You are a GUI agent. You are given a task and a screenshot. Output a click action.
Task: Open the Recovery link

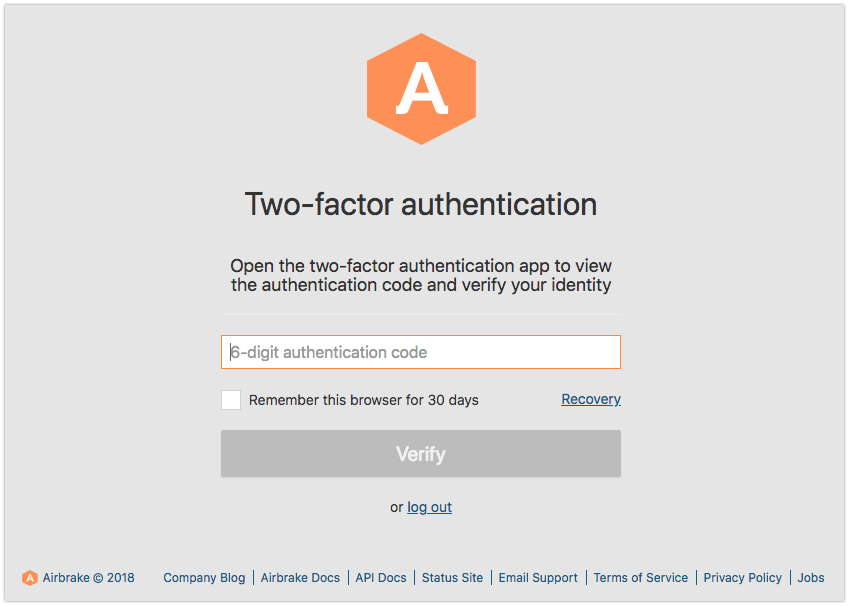click(591, 399)
